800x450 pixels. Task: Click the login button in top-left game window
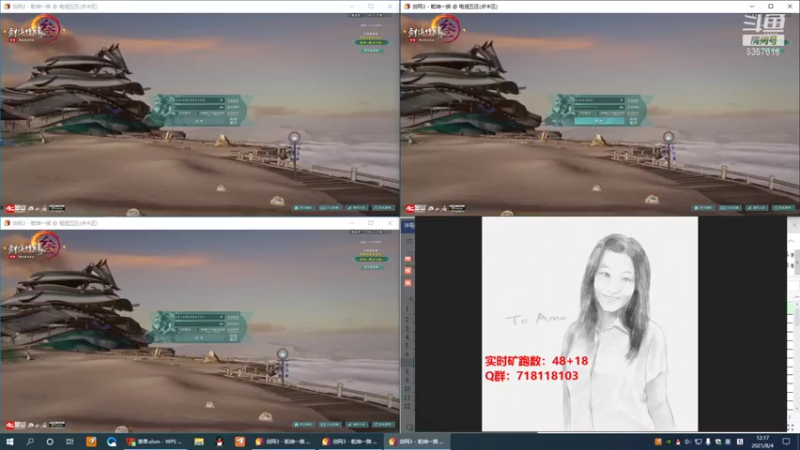pos(199,121)
